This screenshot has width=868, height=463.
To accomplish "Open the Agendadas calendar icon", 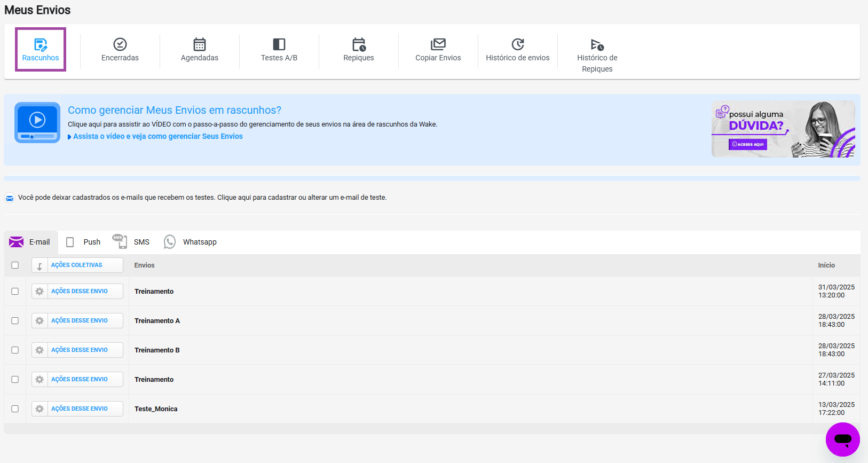I will pyautogui.click(x=200, y=44).
